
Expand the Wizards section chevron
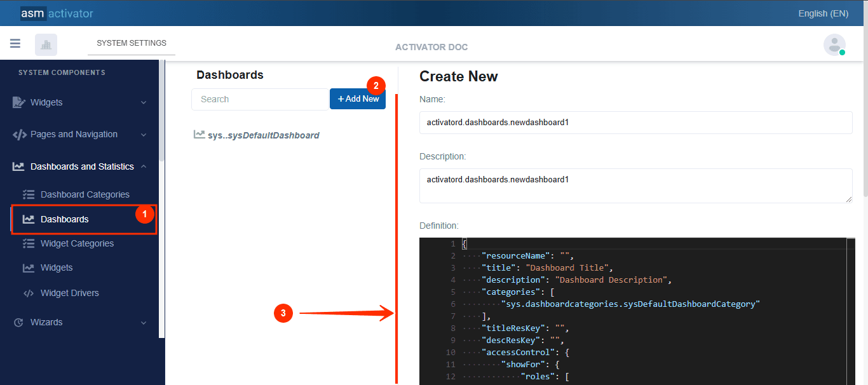click(144, 323)
